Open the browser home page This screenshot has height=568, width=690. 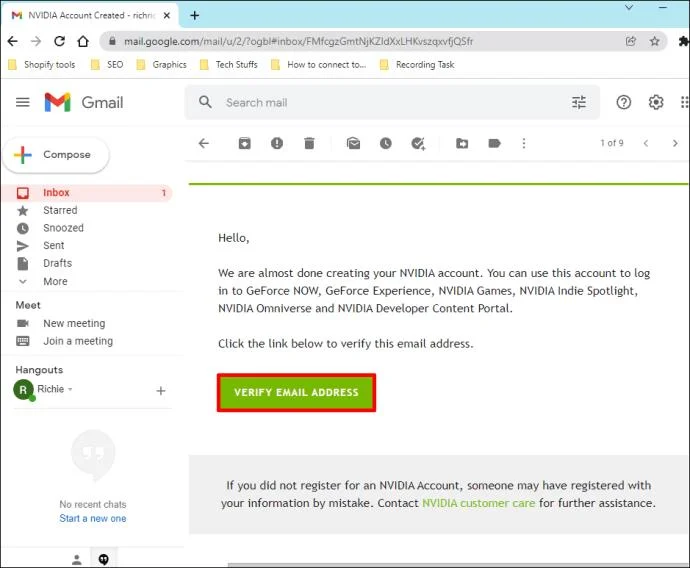83,41
